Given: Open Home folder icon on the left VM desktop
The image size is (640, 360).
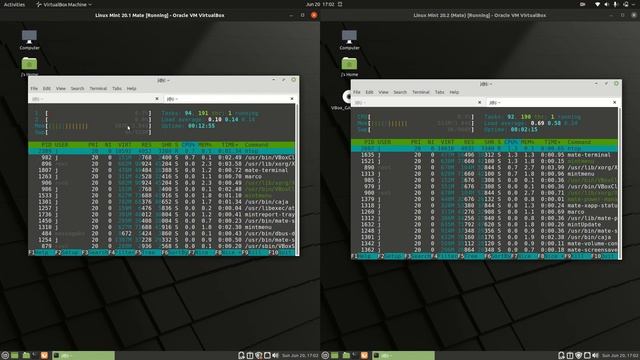Looking at the screenshot, I should [29, 67].
